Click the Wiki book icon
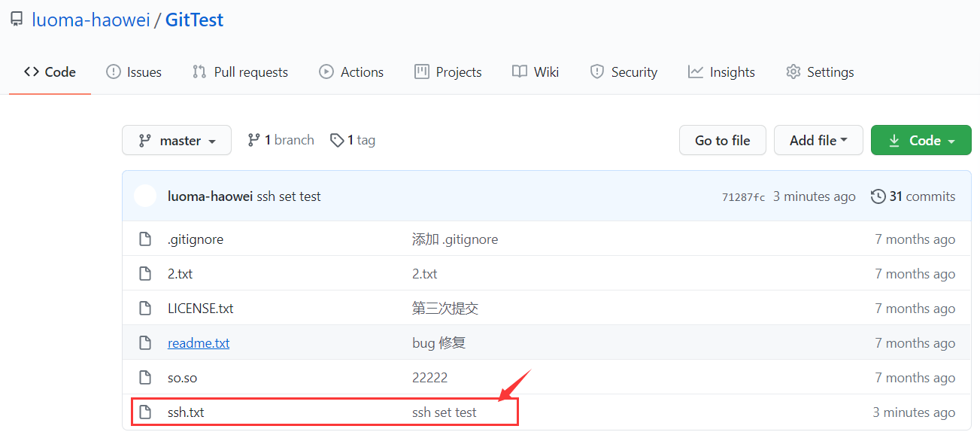This screenshot has width=980, height=435. point(520,72)
